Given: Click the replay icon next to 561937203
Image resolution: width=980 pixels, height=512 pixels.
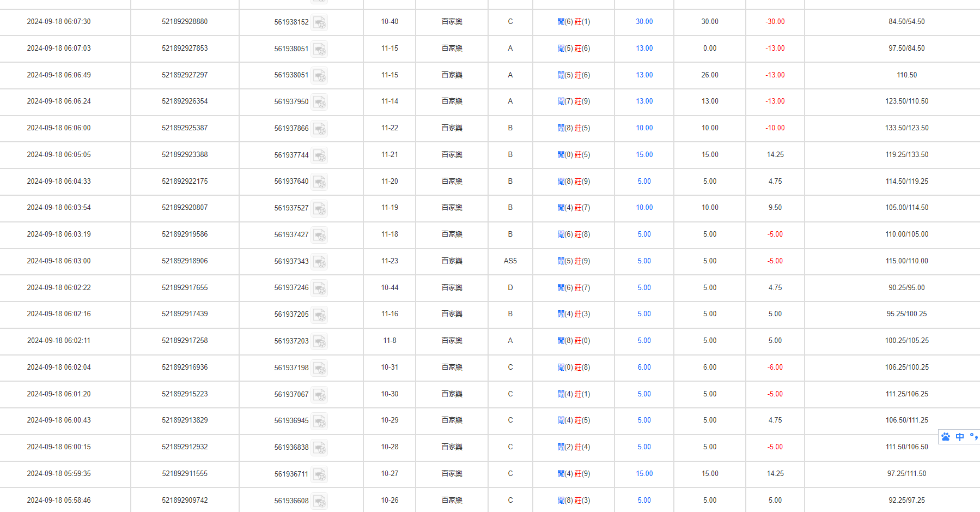Looking at the screenshot, I should pos(319,341).
